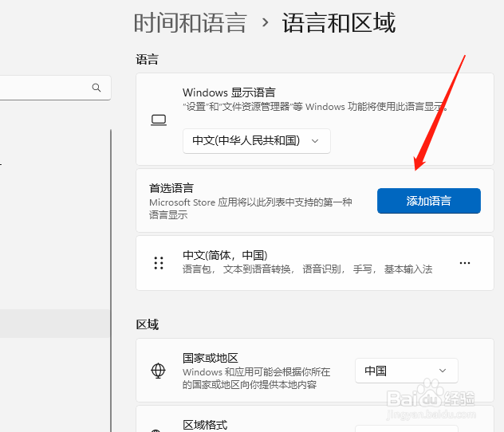Click the 国家或地区 label text

[211, 358]
